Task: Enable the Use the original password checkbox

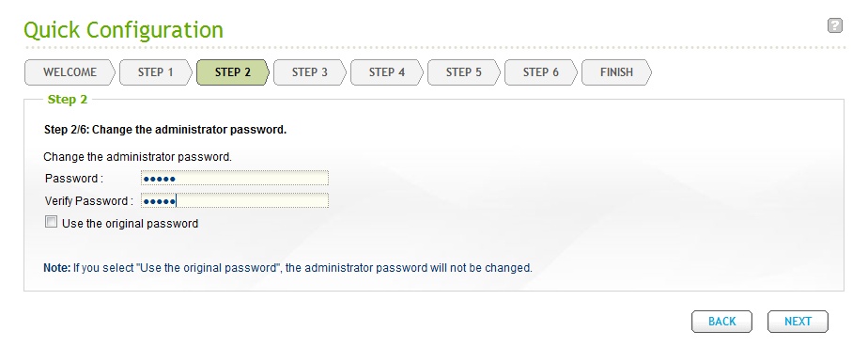Action: pyautogui.click(x=51, y=222)
